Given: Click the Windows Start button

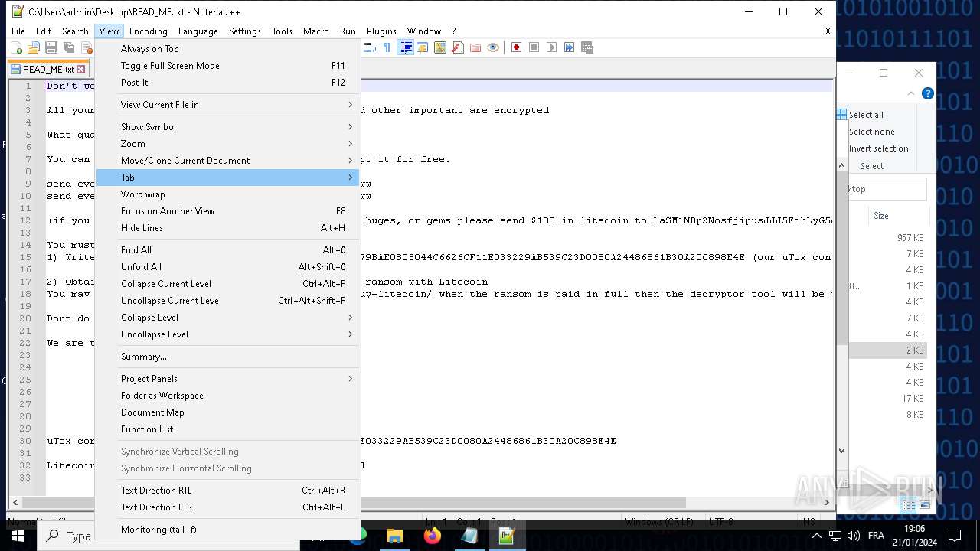Looking at the screenshot, I should click(x=18, y=536).
